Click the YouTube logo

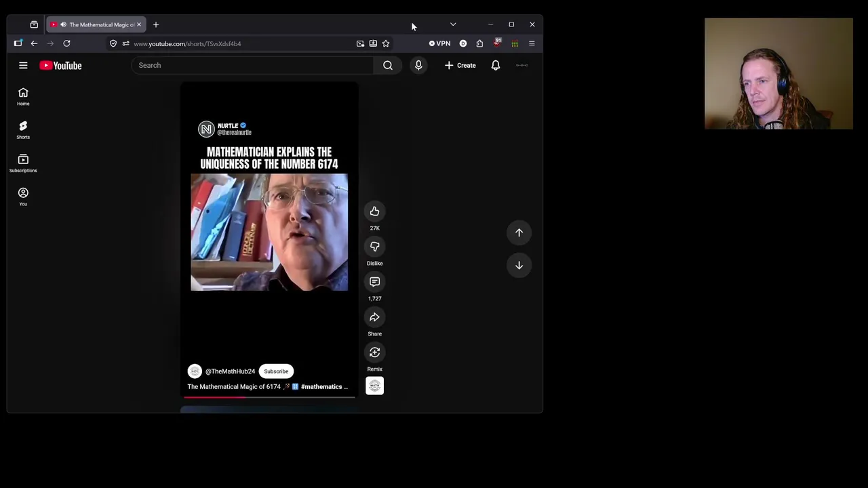(60, 65)
